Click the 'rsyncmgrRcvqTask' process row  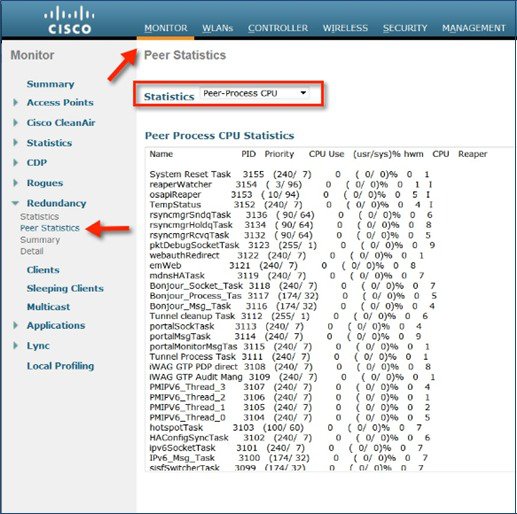coord(290,235)
